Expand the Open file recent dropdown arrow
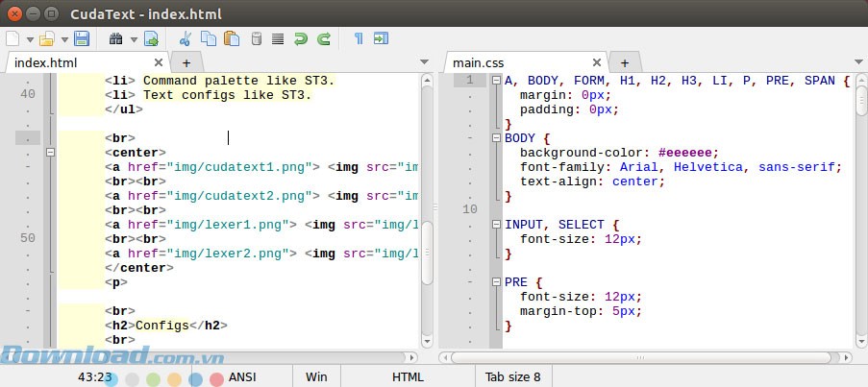 [x=62, y=40]
